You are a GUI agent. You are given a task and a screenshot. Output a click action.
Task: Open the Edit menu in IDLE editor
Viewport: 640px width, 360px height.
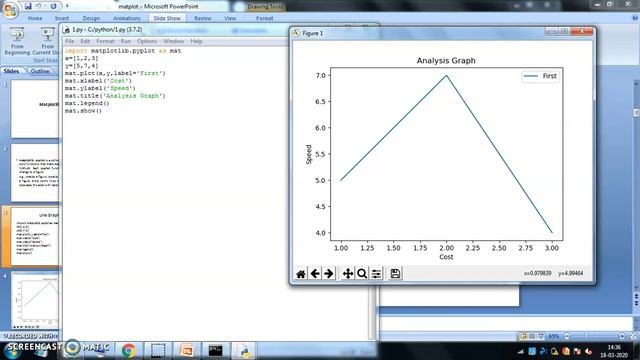pos(85,41)
